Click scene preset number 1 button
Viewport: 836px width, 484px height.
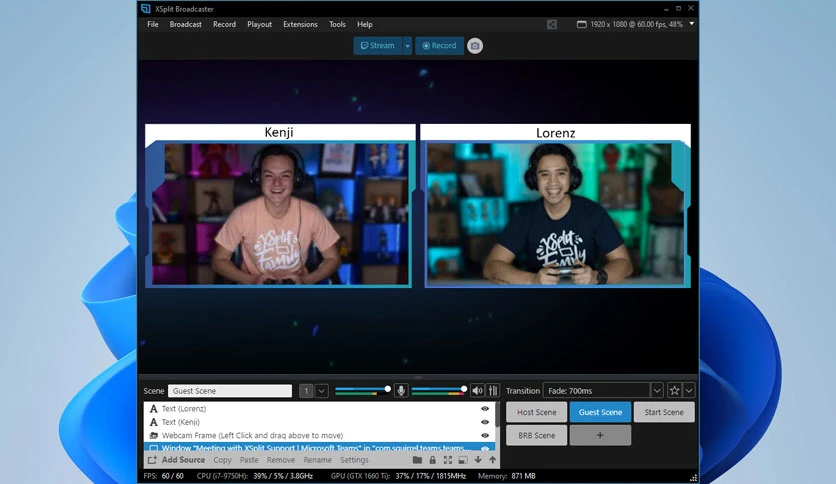[306, 391]
